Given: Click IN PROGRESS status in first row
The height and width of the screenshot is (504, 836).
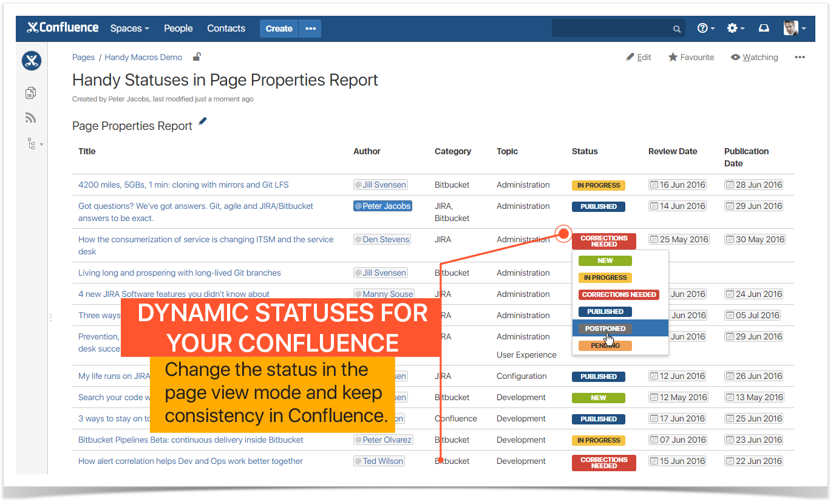Looking at the screenshot, I should click(599, 185).
